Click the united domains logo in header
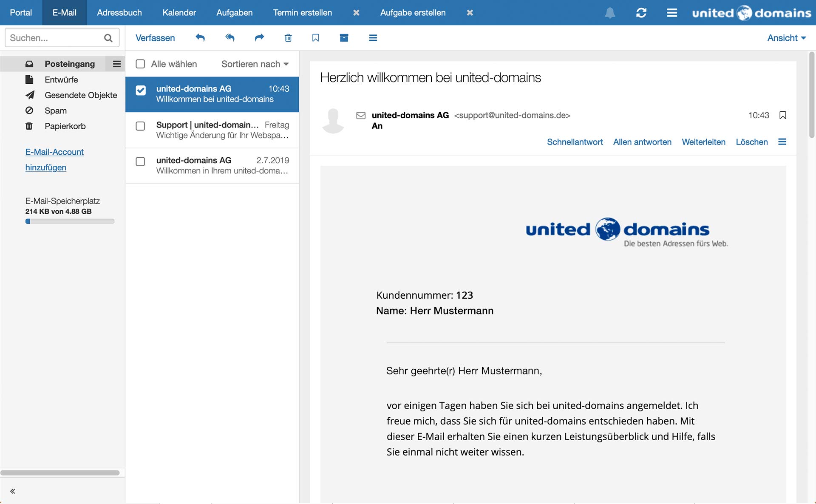The image size is (816, 504). [751, 13]
